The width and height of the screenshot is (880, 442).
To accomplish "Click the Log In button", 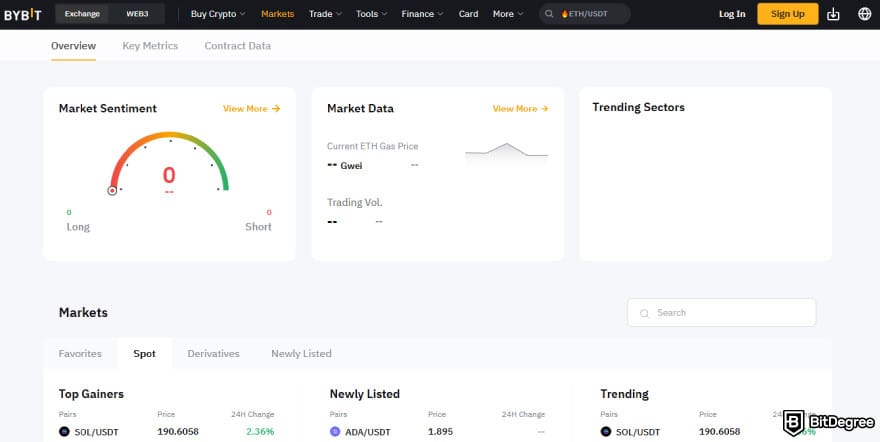I will 732,14.
